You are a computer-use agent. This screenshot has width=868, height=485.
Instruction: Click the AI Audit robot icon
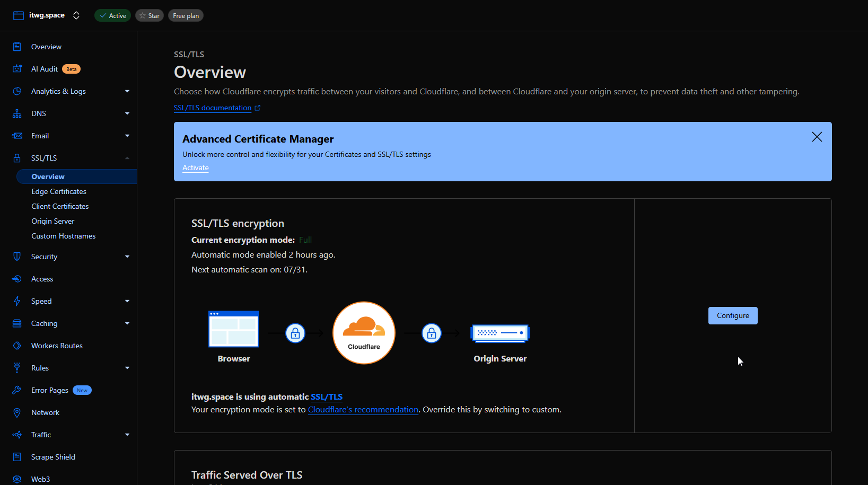pos(17,69)
